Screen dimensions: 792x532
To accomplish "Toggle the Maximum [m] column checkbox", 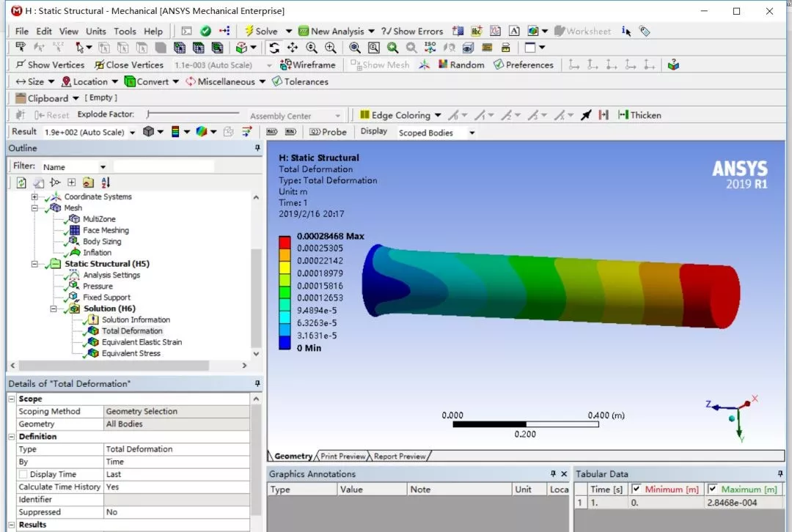I will (712, 489).
